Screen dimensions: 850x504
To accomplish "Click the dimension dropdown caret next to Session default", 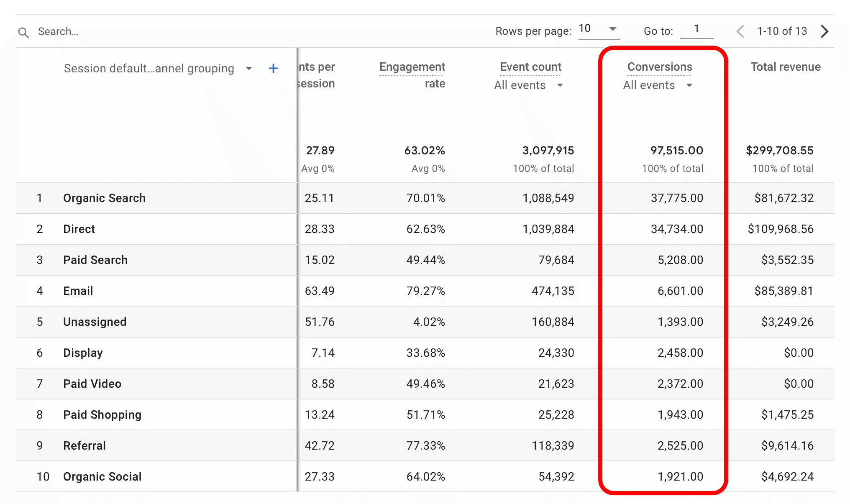I will point(249,68).
